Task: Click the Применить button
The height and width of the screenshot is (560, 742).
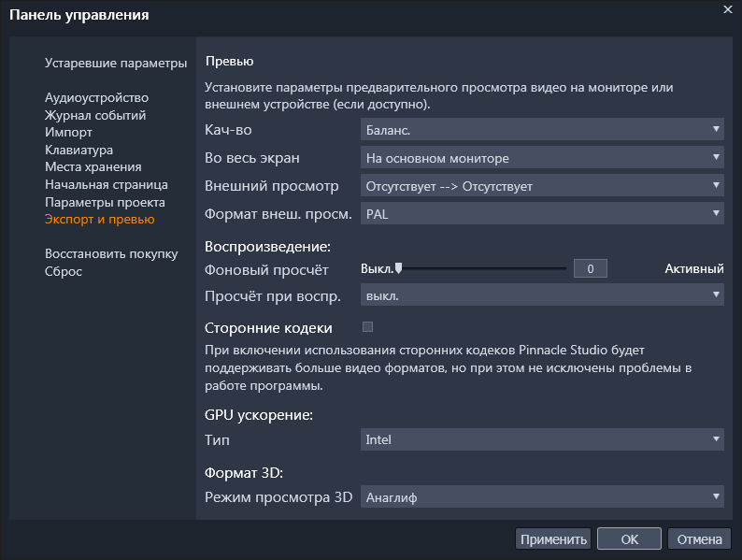Action: click(553, 539)
